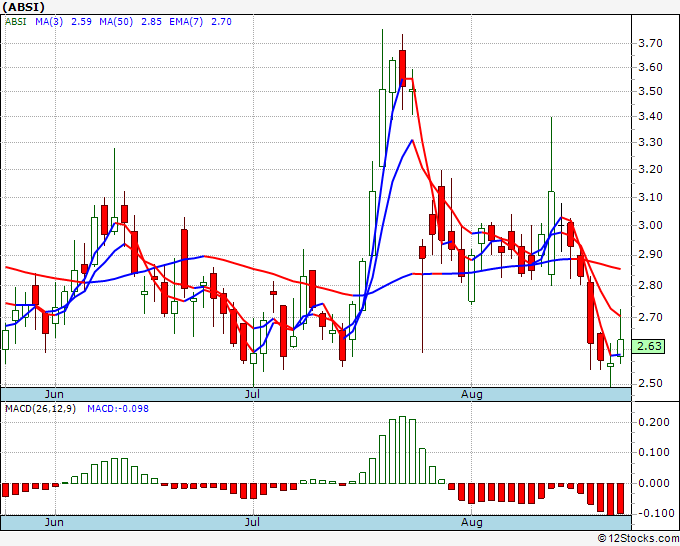Click the 2.90 price axis label

(x=650, y=255)
